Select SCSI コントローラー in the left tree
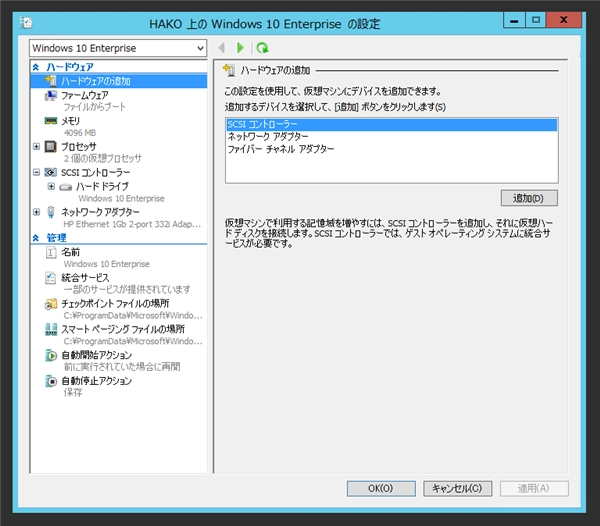This screenshot has width=600, height=526. 96,173
